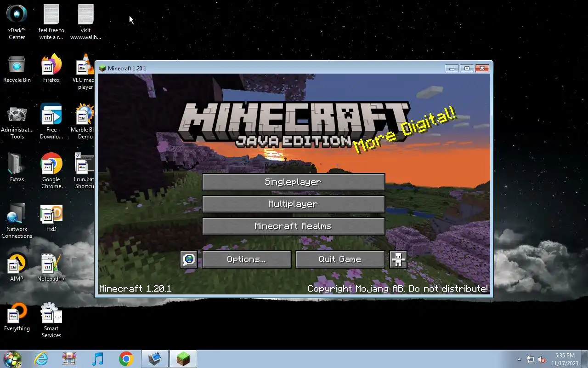Switch to the Minecraft grass block taskbar item
The height and width of the screenshot is (368, 588).
(183, 359)
